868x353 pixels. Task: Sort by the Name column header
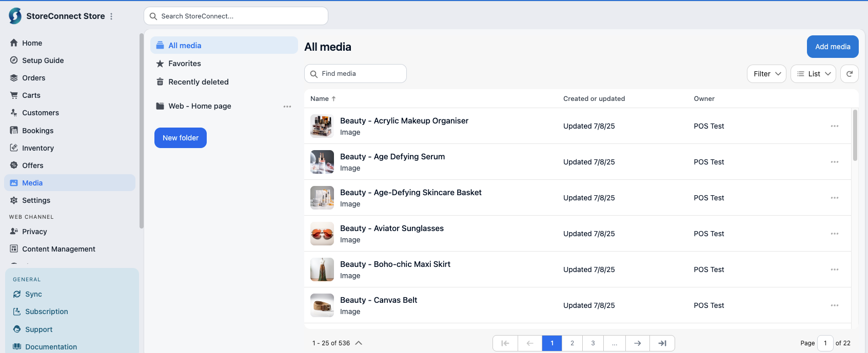click(323, 99)
